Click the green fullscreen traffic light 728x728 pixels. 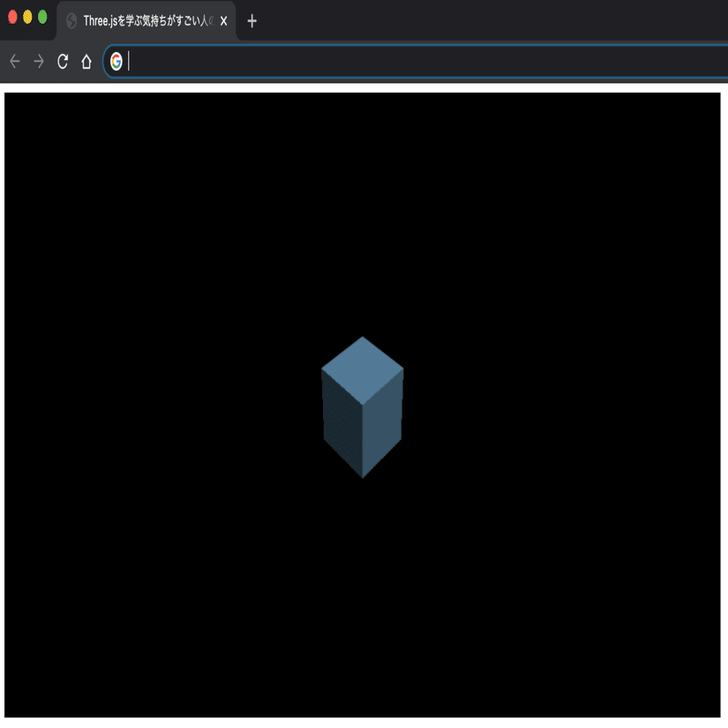coord(41,15)
